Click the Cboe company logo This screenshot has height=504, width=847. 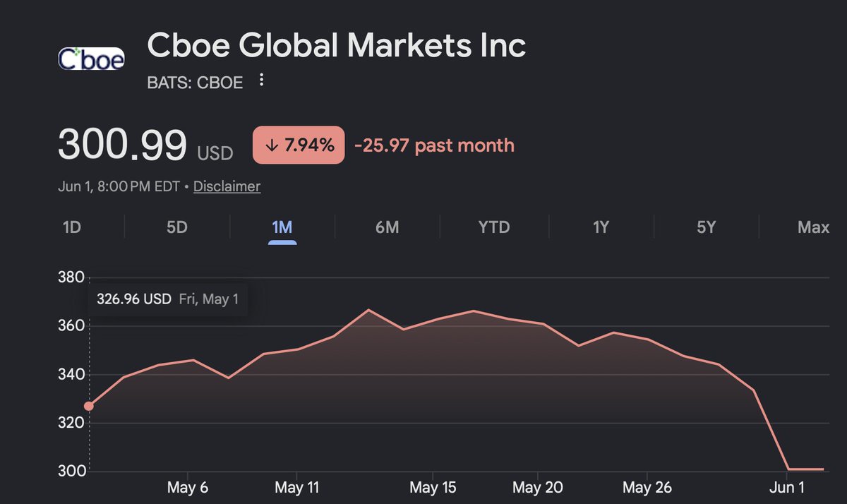(91, 59)
